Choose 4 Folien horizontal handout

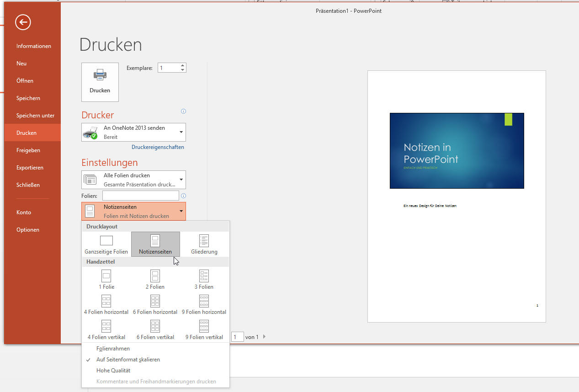point(106,305)
